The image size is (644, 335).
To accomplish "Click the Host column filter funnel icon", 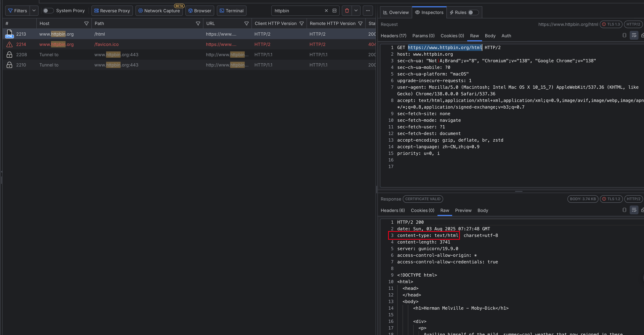I will (x=86, y=23).
